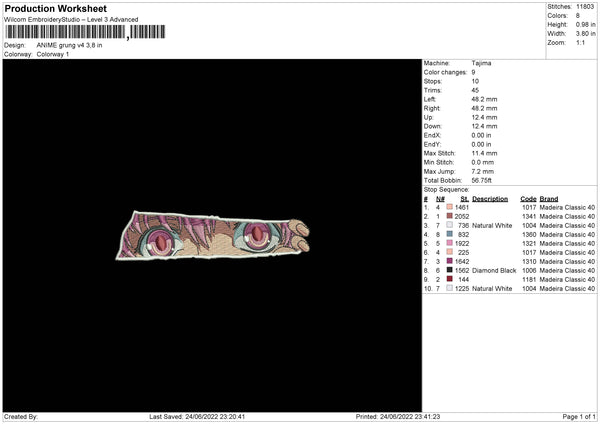Select the Brand column header
This screenshot has height=424, width=600.
tap(549, 199)
